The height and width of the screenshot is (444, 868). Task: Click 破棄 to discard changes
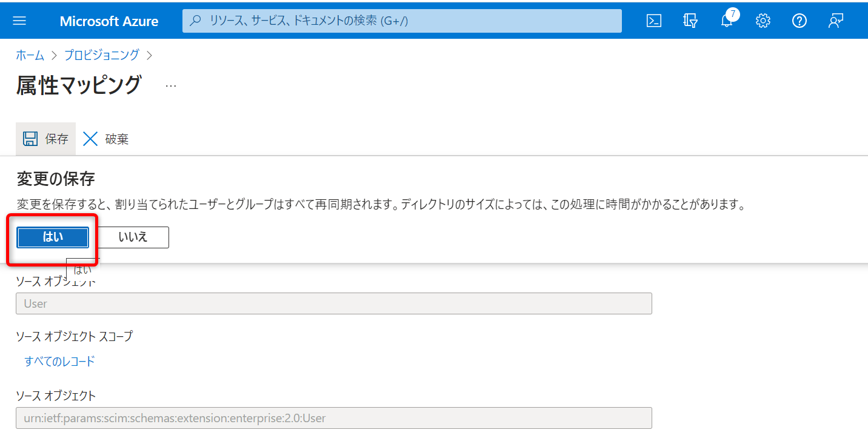tap(106, 139)
